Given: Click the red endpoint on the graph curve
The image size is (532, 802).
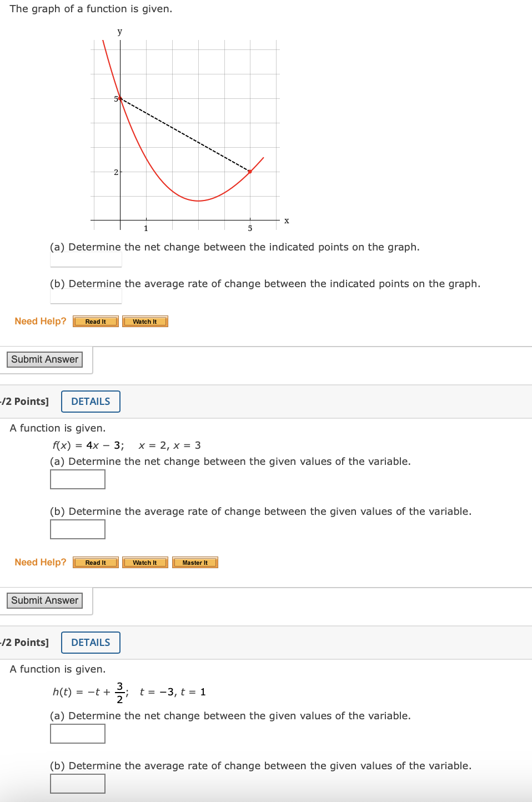Looking at the screenshot, I should [x=250, y=171].
